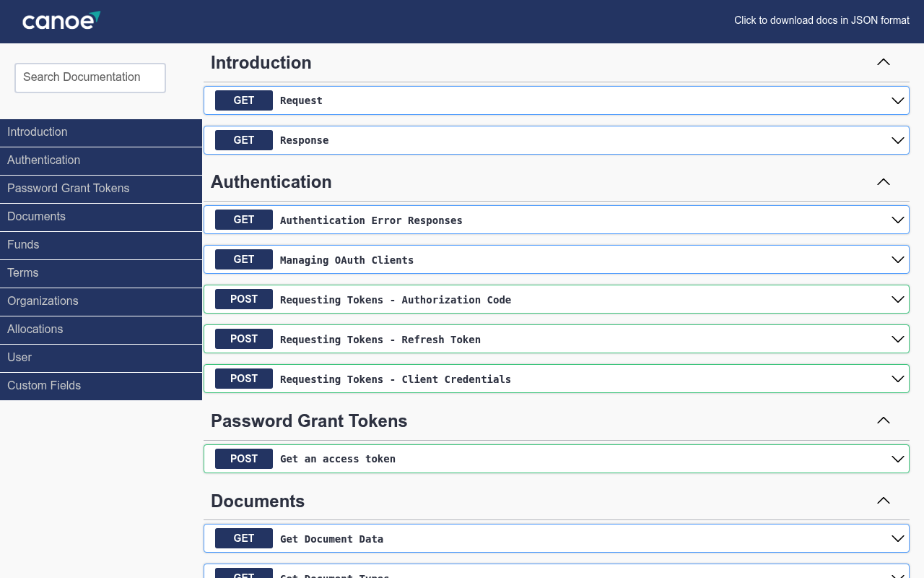This screenshot has width=924, height=578.
Task: Click Password Grant Tokens section heading
Action: pyautogui.click(x=309, y=421)
